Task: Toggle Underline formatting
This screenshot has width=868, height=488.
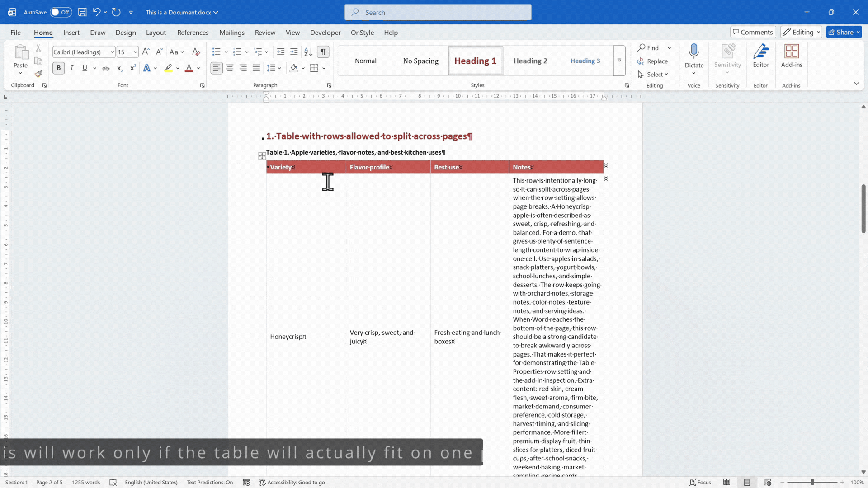Action: 85,68
